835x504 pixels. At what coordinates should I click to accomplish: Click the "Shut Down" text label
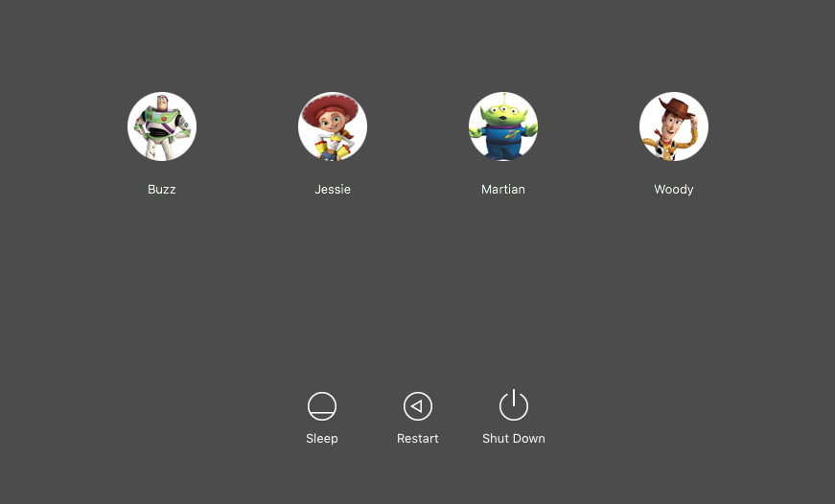point(513,439)
